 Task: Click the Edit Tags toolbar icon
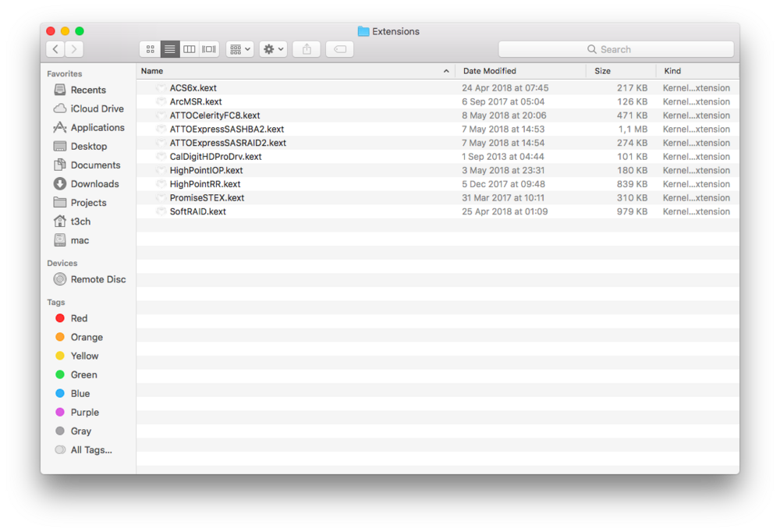(x=339, y=49)
